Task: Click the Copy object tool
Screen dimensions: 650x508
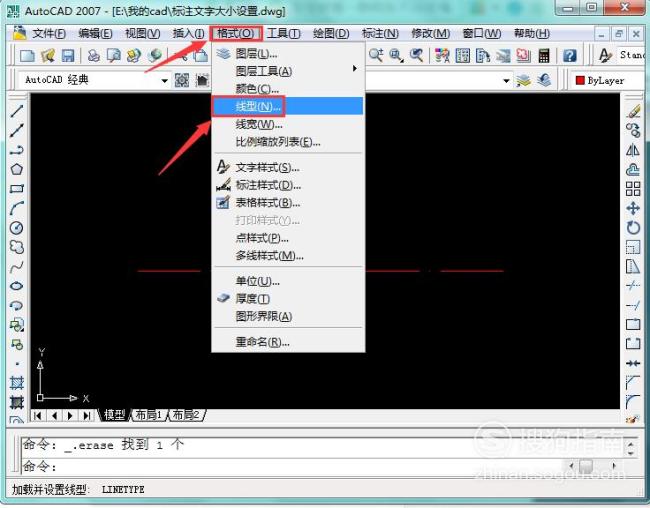Action: click(633, 130)
